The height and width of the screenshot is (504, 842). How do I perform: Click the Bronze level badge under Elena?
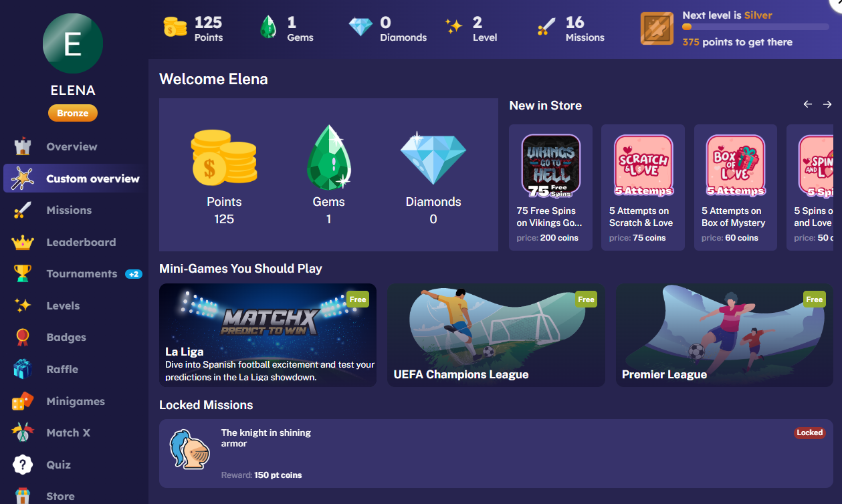(x=73, y=113)
